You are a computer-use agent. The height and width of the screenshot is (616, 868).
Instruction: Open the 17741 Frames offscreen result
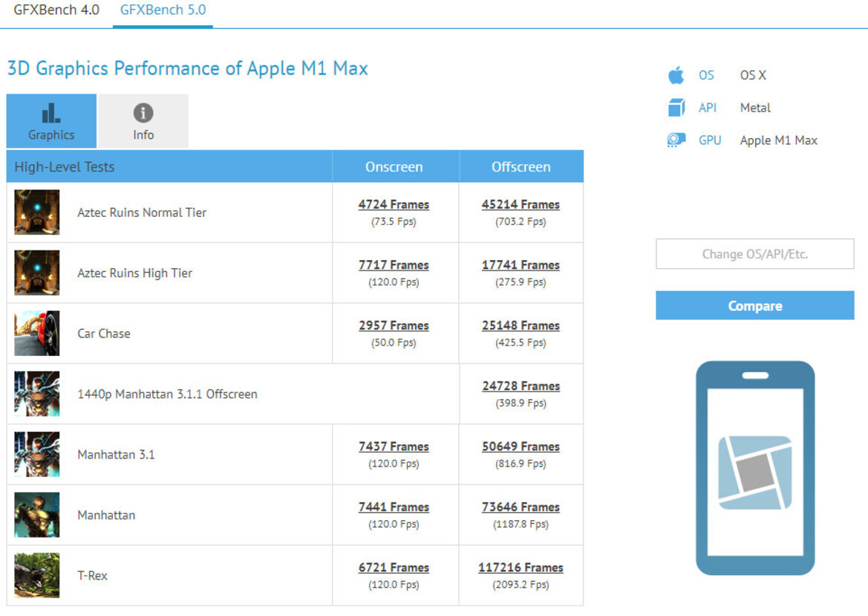(x=521, y=265)
